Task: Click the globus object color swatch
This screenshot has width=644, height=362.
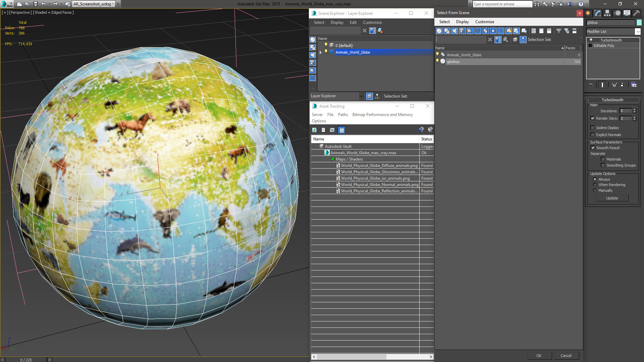Action: tap(639, 22)
